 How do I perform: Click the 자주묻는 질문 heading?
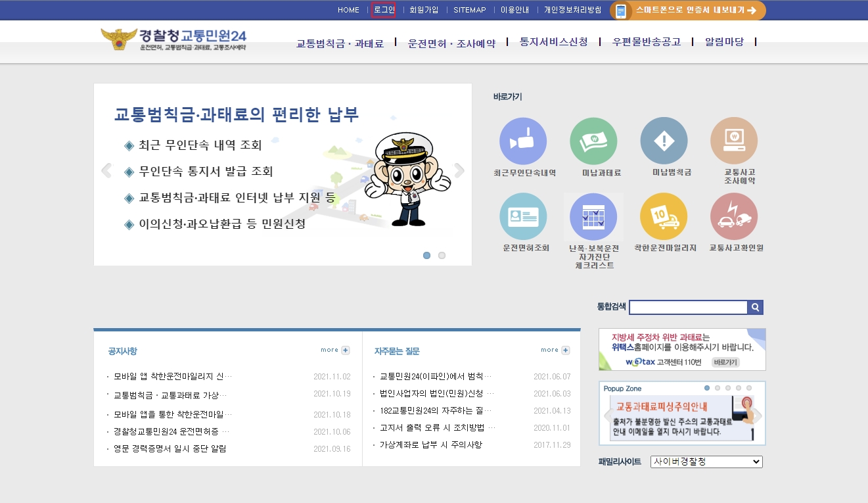tap(397, 351)
